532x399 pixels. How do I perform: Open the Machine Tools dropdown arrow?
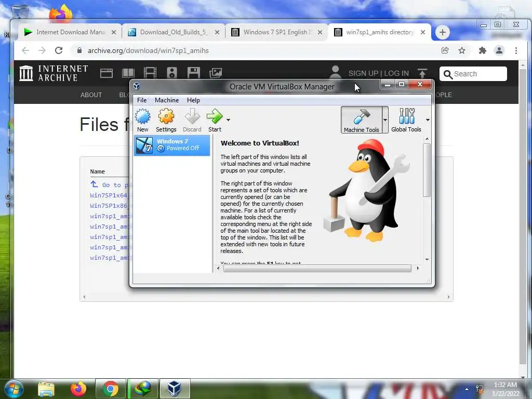click(x=385, y=120)
